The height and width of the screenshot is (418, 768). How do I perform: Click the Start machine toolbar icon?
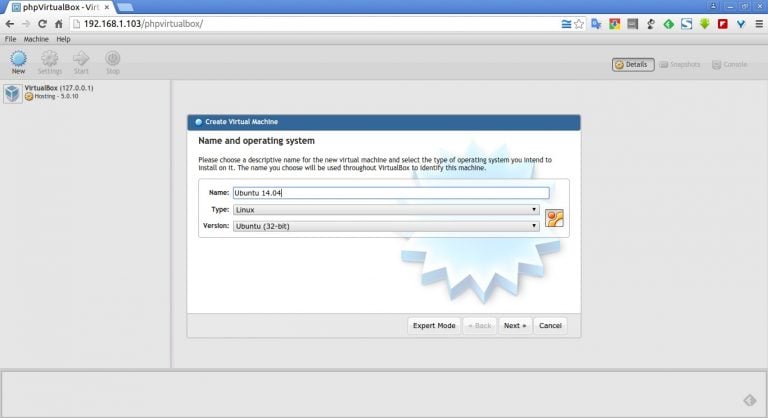tap(81, 62)
